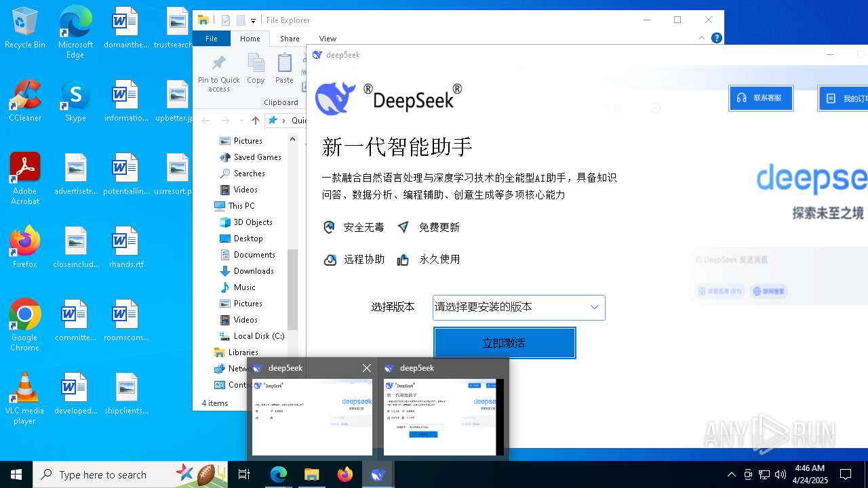
Task: Click File Explorer help question mark icon
Action: pos(716,38)
